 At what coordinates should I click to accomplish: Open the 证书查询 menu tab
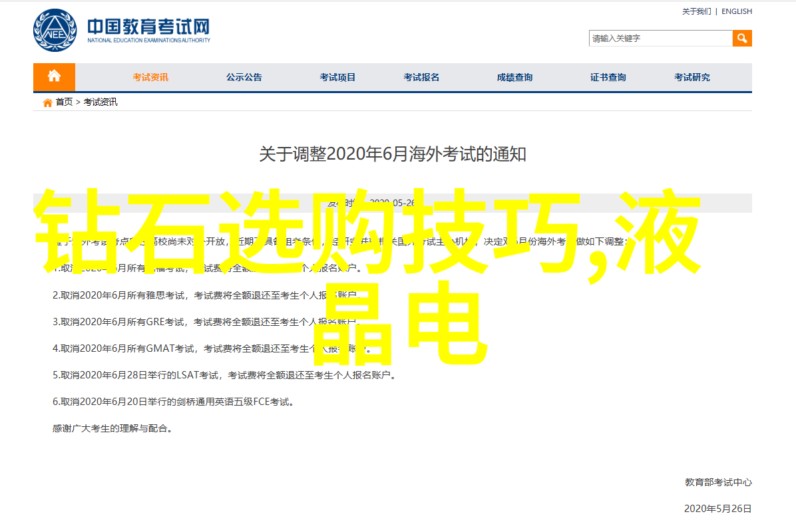[608, 77]
